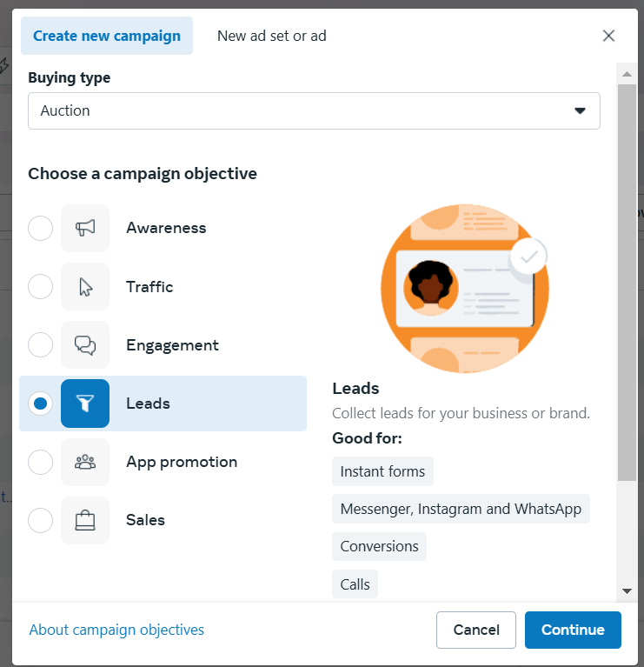The height and width of the screenshot is (667, 644).
Task: Click the Leads funnel icon
Action: click(85, 404)
